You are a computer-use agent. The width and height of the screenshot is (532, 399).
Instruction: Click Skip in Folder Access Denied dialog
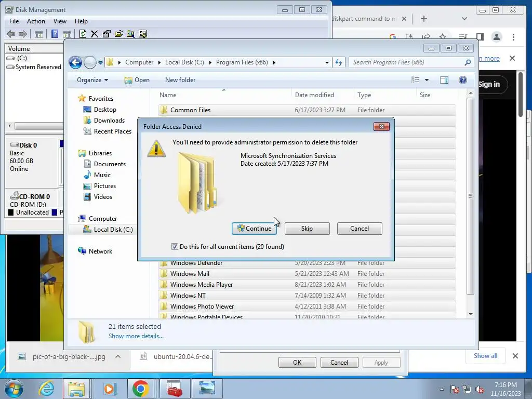307,229
